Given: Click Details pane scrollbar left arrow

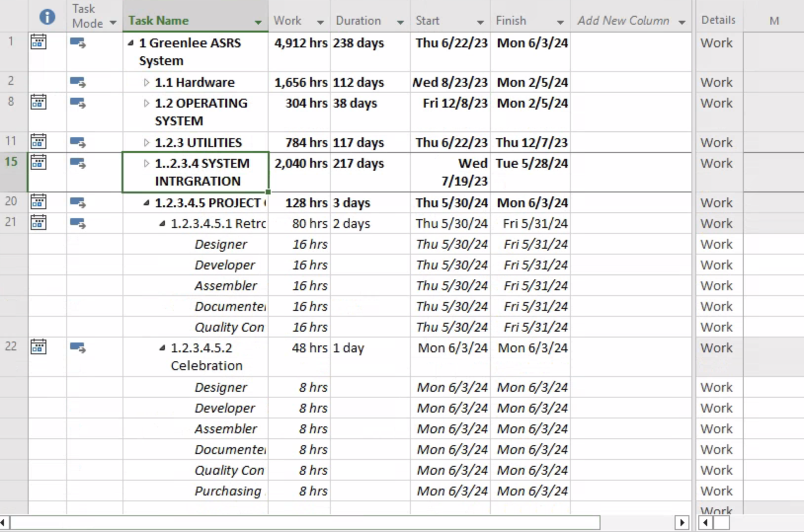Looking at the screenshot, I should coord(705,523).
